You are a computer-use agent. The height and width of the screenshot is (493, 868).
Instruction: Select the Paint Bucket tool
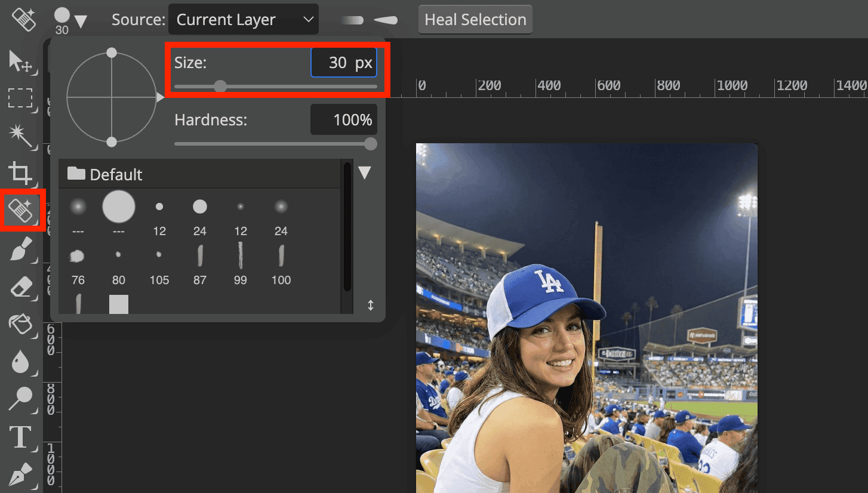pyautogui.click(x=21, y=325)
